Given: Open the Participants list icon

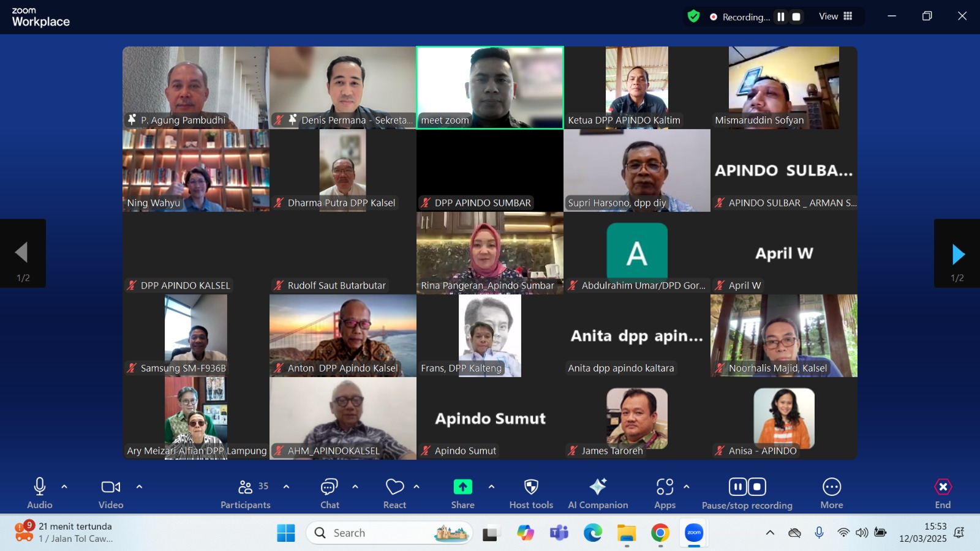Looking at the screenshot, I should pos(245,487).
